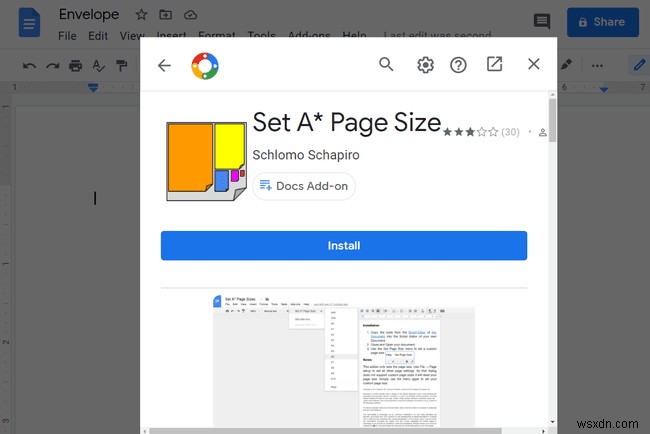This screenshot has height=434, width=650.
Task: Click the dialog's horizontal scrollbar
Action: click(325, 431)
